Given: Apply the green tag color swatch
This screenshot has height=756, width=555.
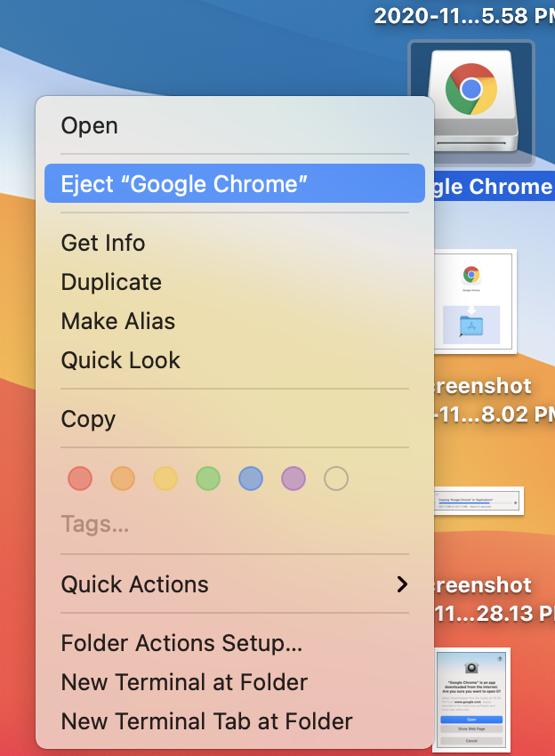Looking at the screenshot, I should click(x=207, y=479).
